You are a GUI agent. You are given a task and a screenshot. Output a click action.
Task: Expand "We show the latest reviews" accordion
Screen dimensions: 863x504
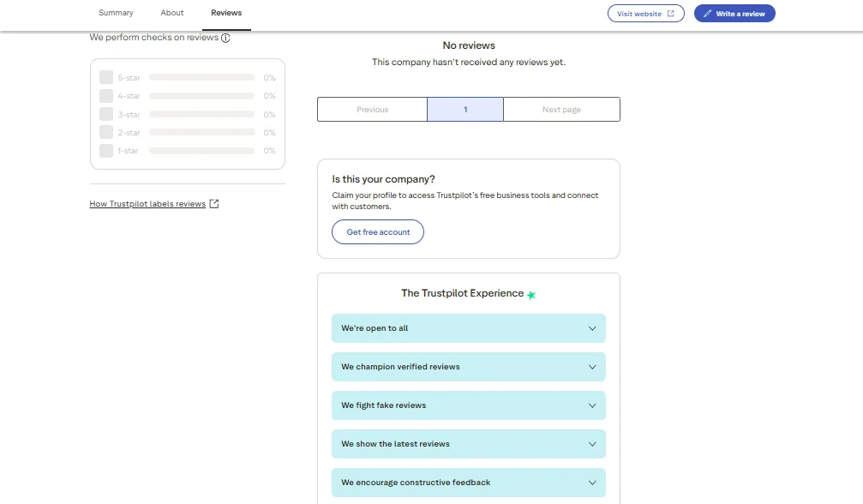click(469, 444)
